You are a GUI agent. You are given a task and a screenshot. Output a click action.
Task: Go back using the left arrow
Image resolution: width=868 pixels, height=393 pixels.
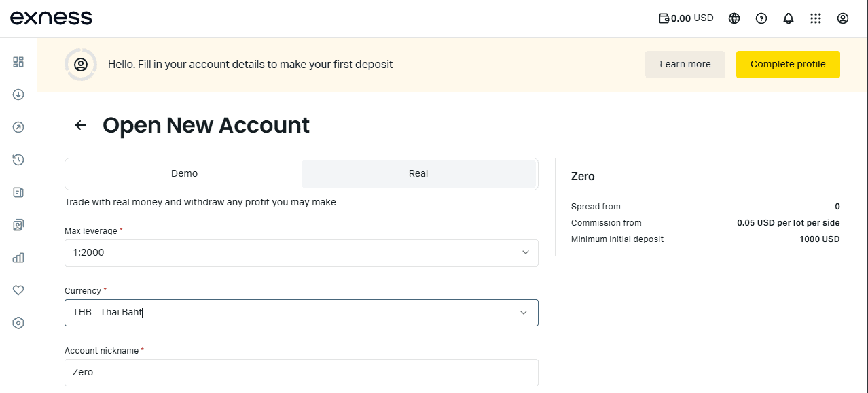(81, 125)
